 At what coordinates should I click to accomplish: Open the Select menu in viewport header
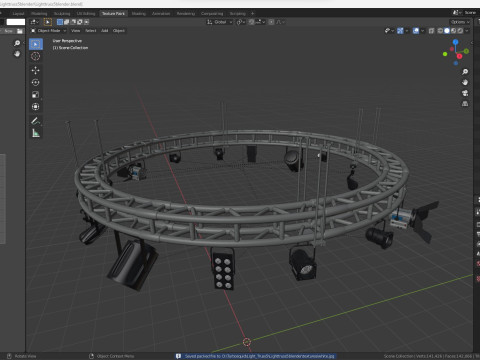91,31
